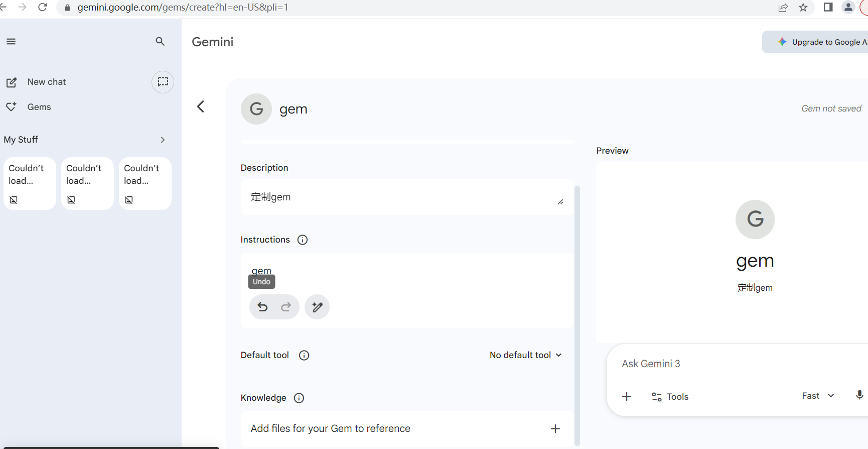Go back with the left arrow
This screenshot has width=868, height=449.
[201, 106]
